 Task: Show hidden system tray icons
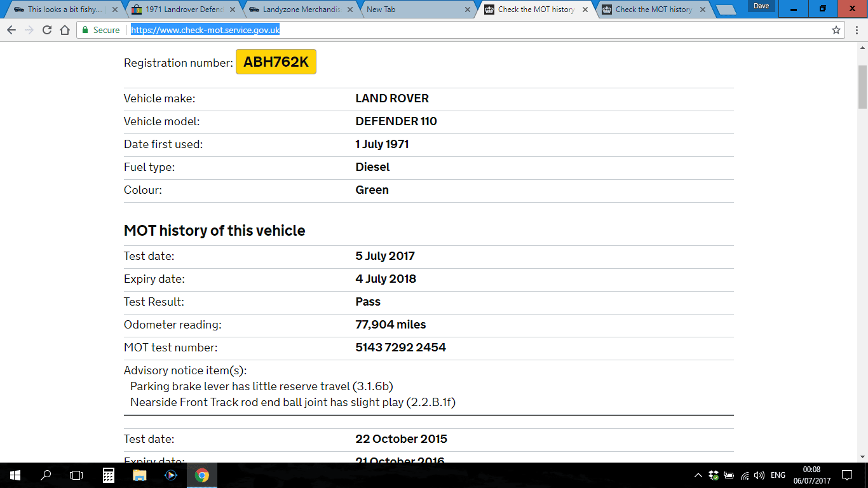click(698, 475)
